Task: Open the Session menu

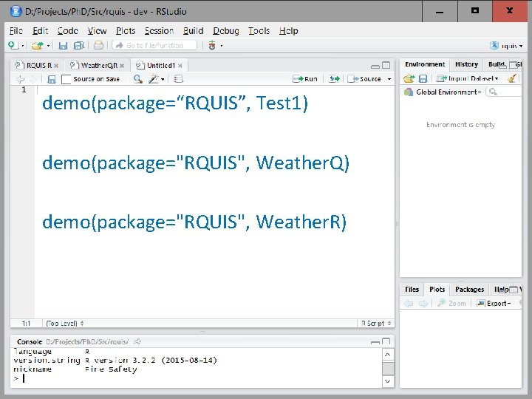Action: (x=159, y=31)
